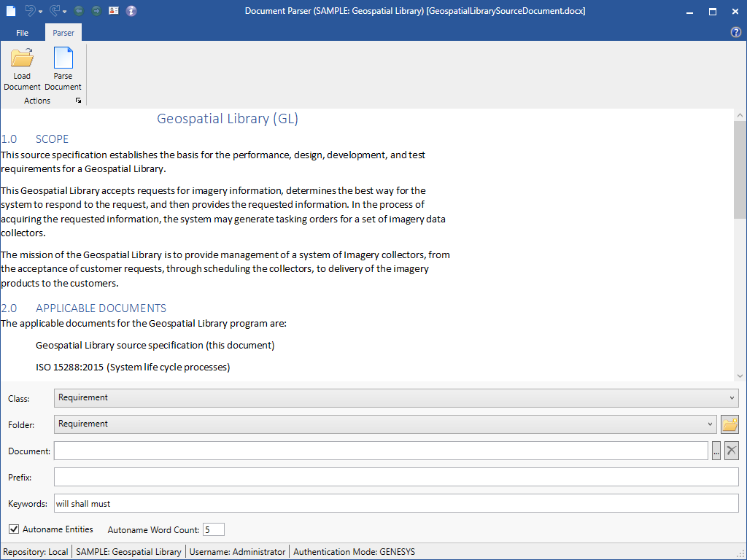
Task: Expand the Folder dropdown list
Action: point(711,424)
